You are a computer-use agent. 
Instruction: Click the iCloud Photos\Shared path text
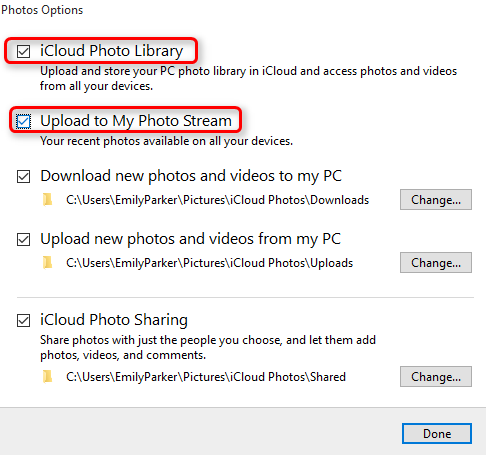(x=206, y=377)
